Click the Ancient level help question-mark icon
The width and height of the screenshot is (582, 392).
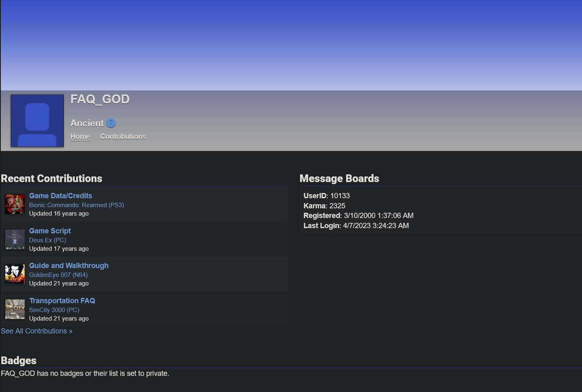(x=111, y=123)
